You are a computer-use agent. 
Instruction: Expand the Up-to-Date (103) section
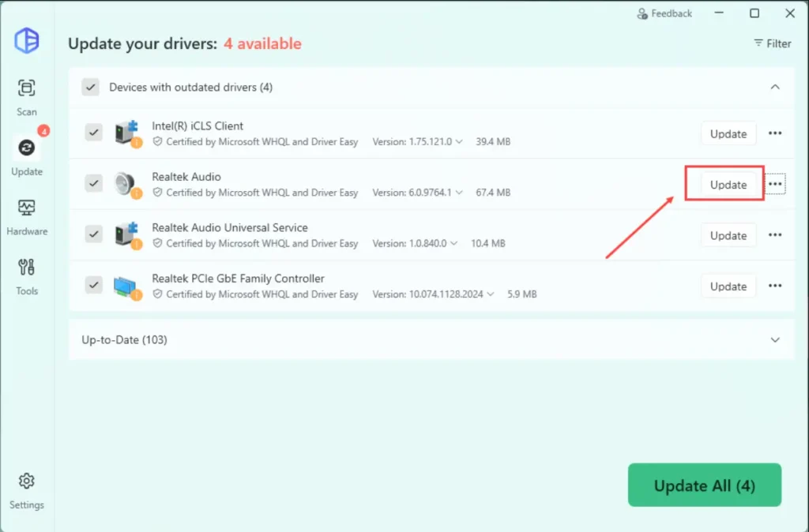coord(775,339)
